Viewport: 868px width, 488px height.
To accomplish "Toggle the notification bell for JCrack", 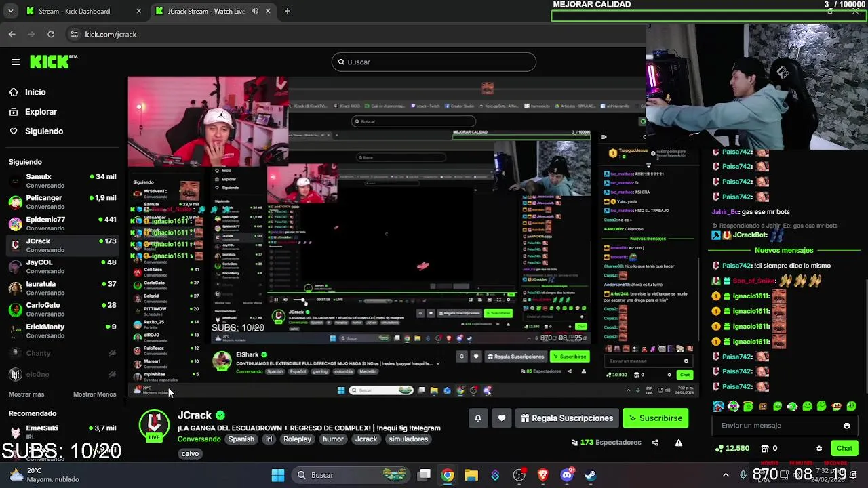I will click(x=477, y=418).
